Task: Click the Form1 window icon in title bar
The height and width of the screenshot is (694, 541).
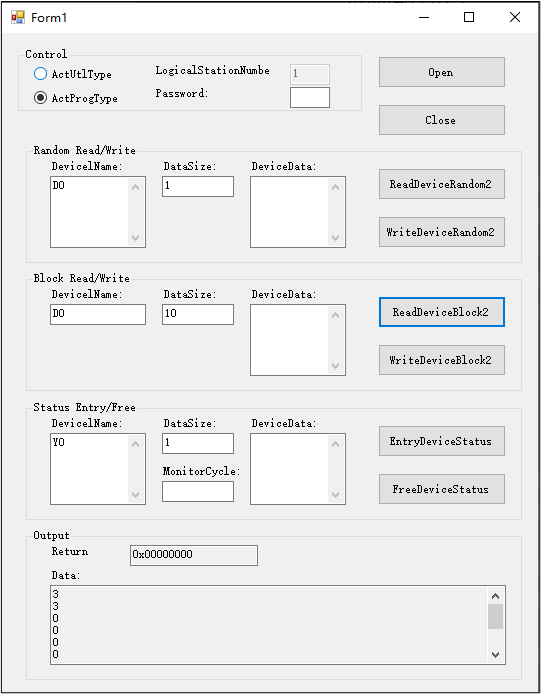Action: point(18,17)
